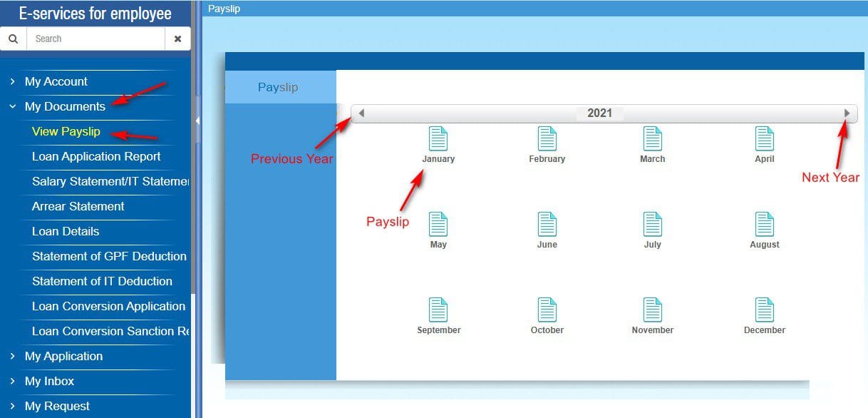Click the August month label

coord(765,245)
